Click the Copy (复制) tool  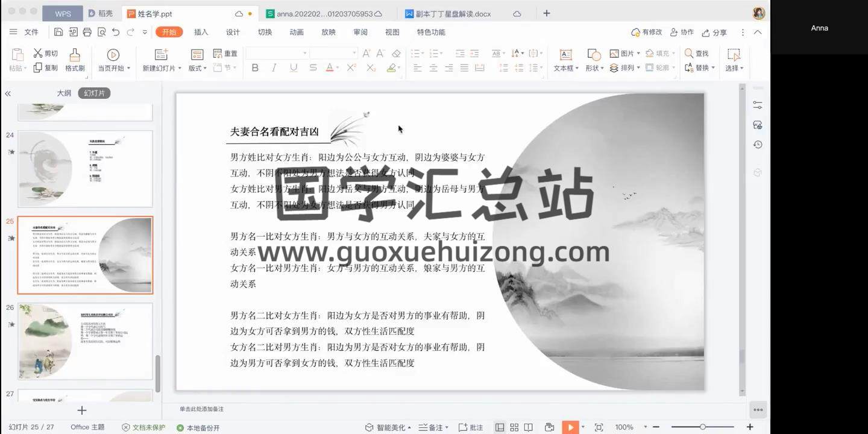pyautogui.click(x=46, y=68)
